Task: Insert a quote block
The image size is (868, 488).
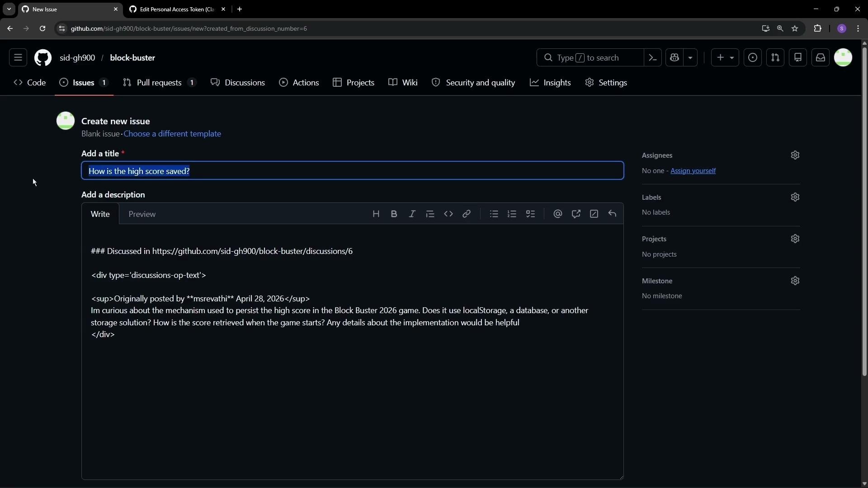Action: (x=430, y=214)
